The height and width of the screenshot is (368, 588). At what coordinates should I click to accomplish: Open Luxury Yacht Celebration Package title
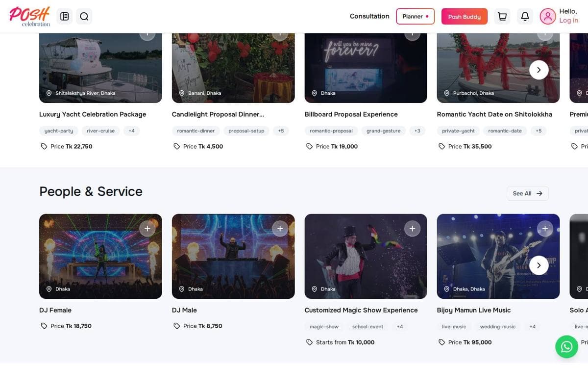click(x=93, y=114)
